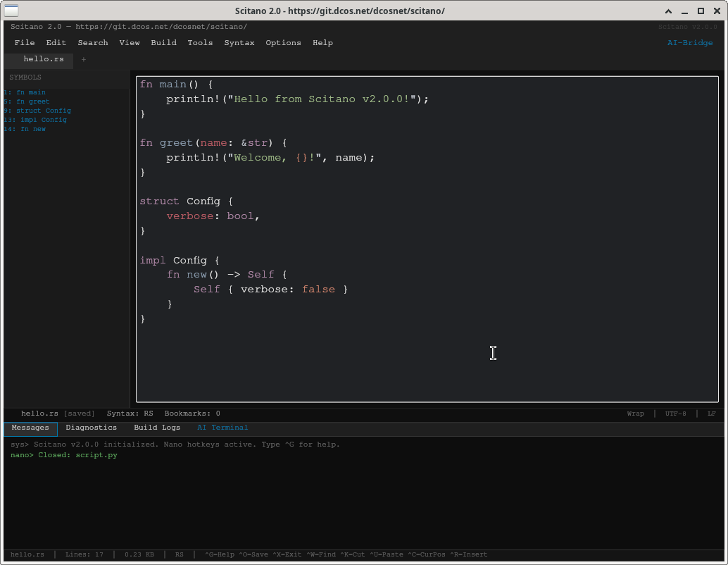Open the Options menu
The width and height of the screenshot is (728, 565).
[283, 43]
